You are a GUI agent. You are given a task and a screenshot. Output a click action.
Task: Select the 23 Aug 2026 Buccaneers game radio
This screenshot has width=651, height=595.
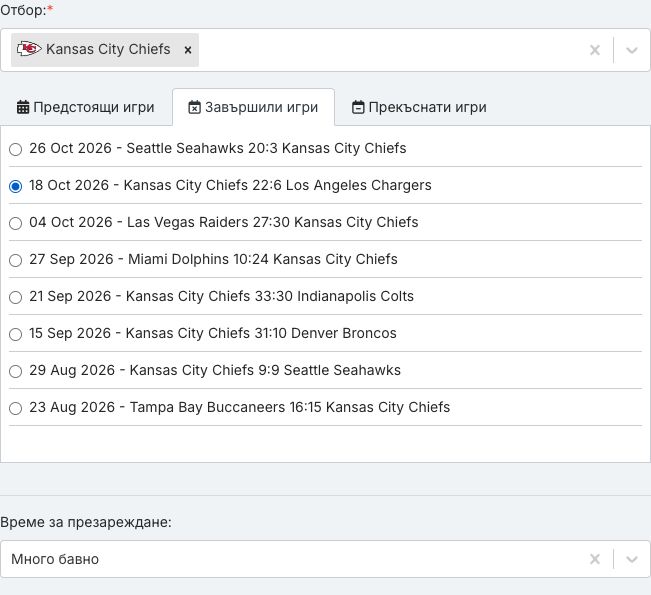15,408
